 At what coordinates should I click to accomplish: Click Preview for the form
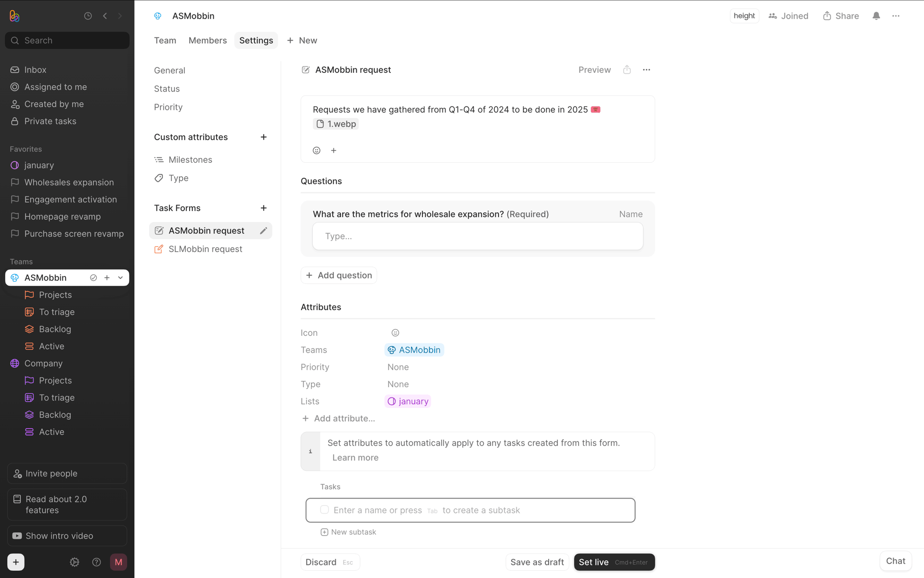(x=594, y=70)
